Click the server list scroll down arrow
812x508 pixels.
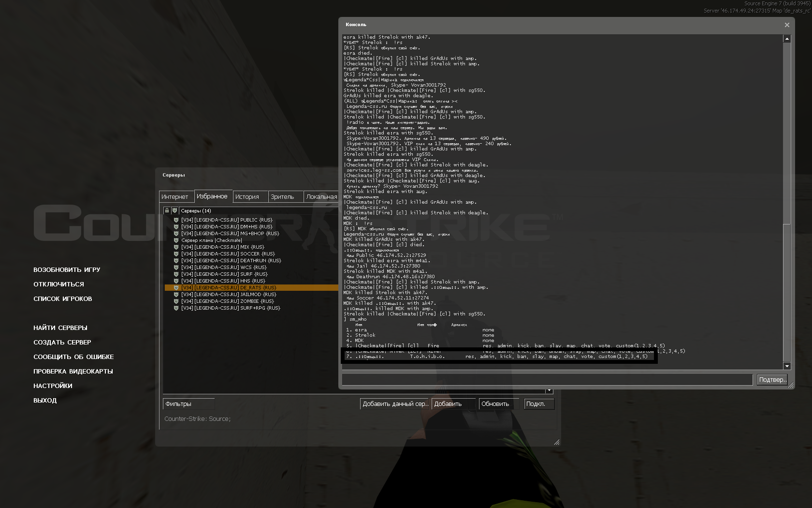tap(549, 390)
